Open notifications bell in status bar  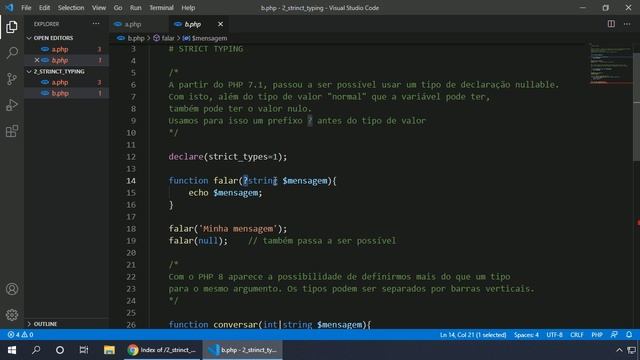pyautogui.click(x=629, y=335)
